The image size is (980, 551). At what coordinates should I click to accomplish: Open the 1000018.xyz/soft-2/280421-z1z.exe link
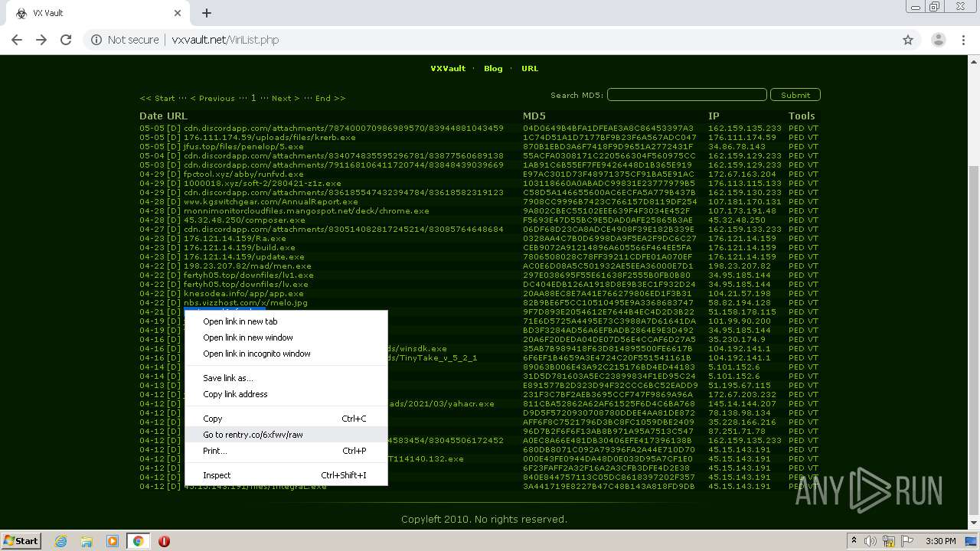coord(263,184)
